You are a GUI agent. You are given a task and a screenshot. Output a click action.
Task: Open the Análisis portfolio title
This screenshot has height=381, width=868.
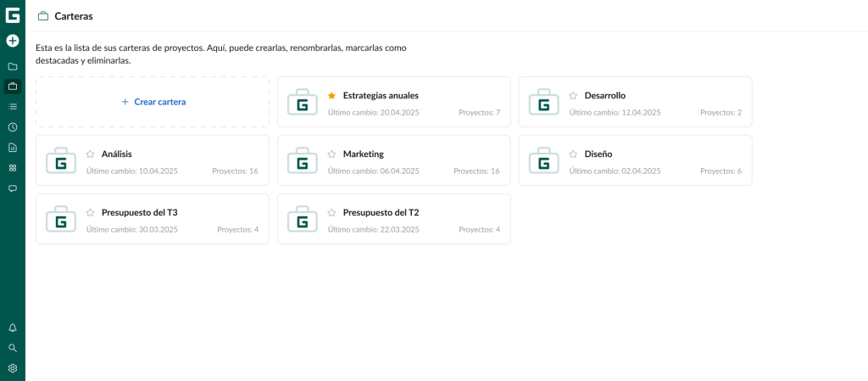click(117, 154)
